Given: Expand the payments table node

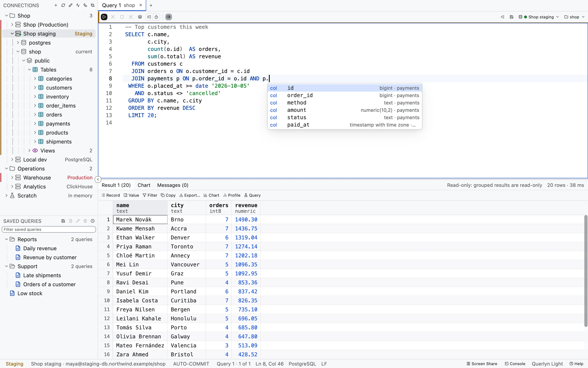Looking at the screenshot, I should pyautogui.click(x=35, y=124).
